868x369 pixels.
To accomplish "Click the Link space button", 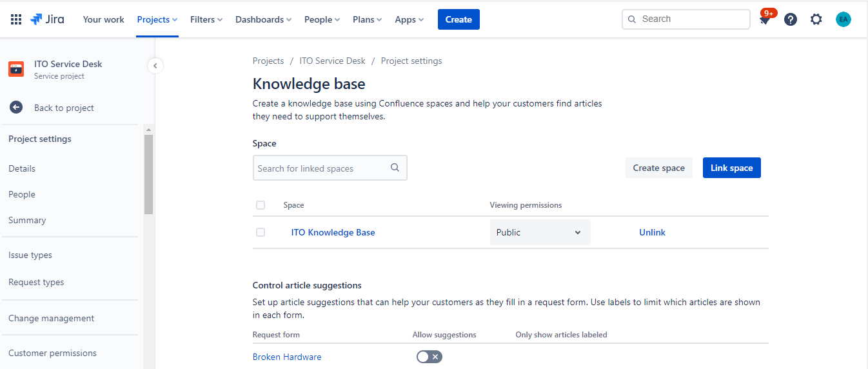I will 732,168.
